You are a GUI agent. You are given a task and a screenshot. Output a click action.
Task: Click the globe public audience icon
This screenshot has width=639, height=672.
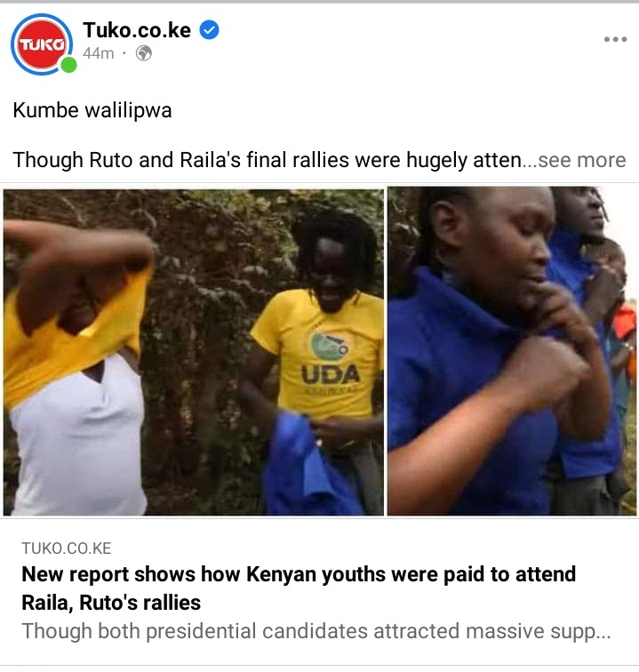[144, 53]
